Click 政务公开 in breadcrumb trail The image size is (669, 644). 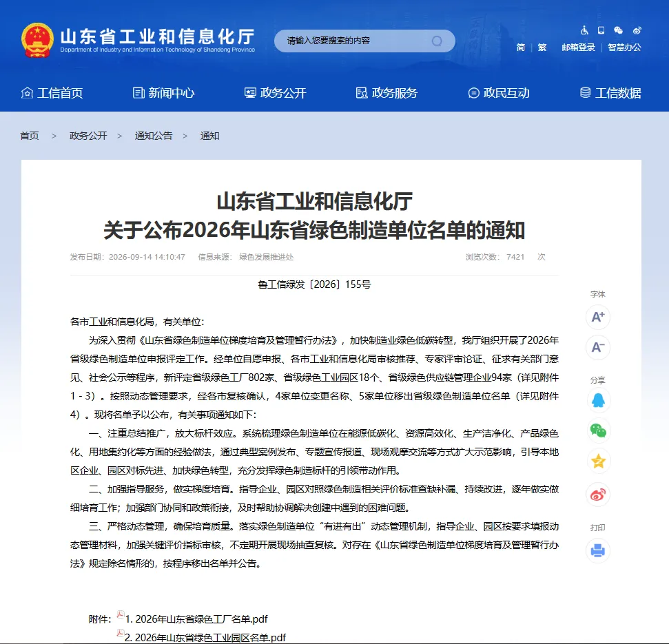(x=88, y=136)
